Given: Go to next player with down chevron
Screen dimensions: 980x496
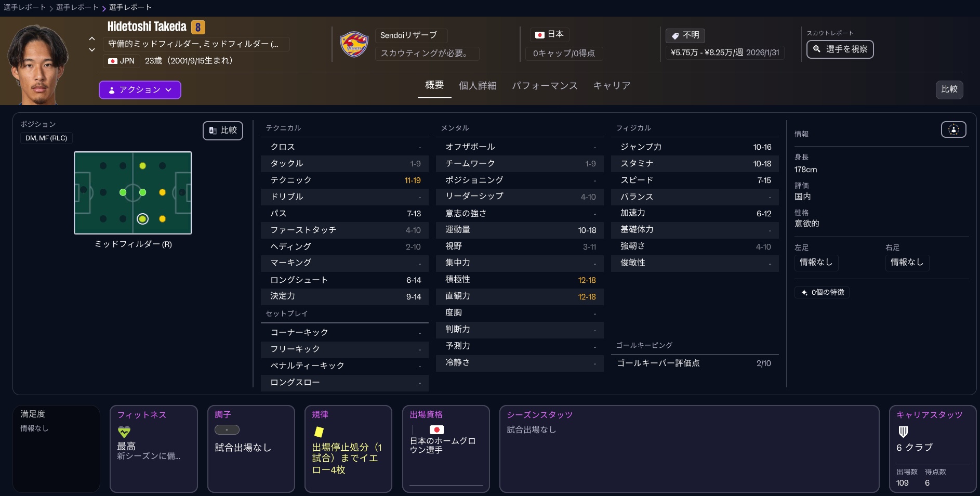Looking at the screenshot, I should point(92,50).
